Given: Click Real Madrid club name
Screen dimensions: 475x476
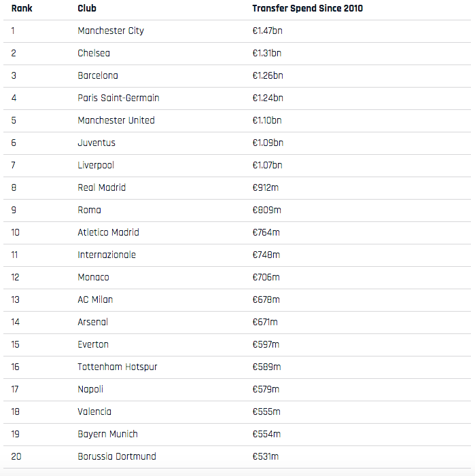Looking at the screenshot, I should pos(102,187).
